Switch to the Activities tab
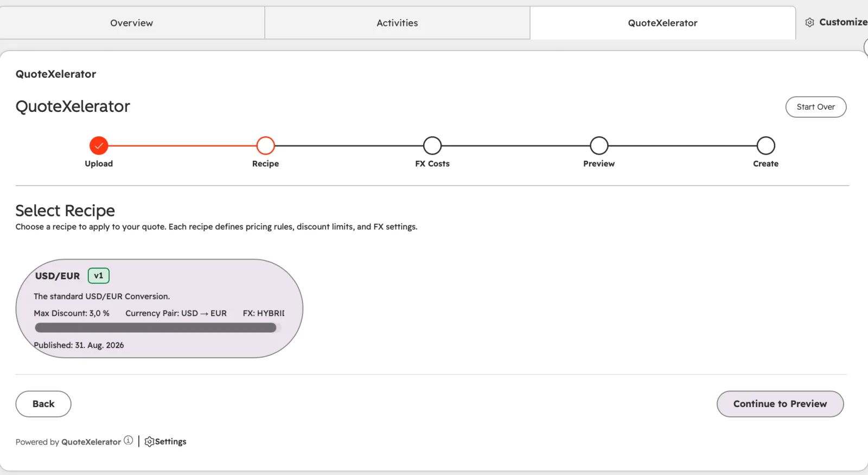This screenshot has width=868, height=475. click(397, 23)
